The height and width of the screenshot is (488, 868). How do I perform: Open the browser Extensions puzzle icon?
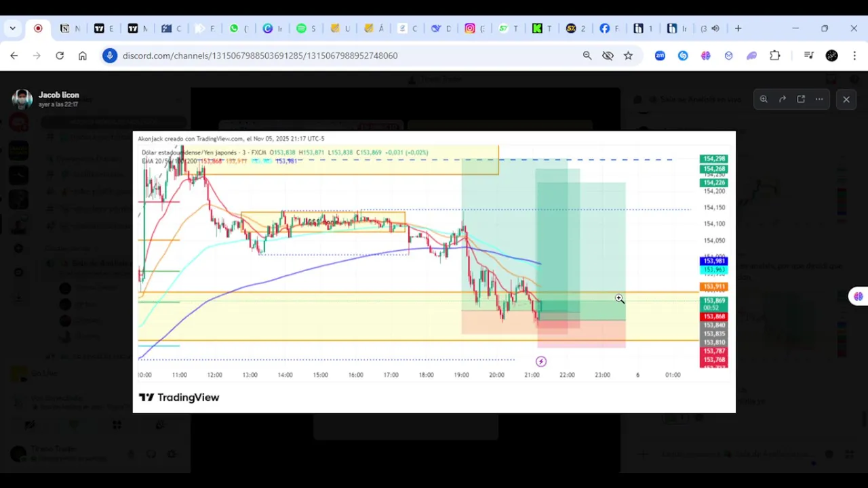775,56
